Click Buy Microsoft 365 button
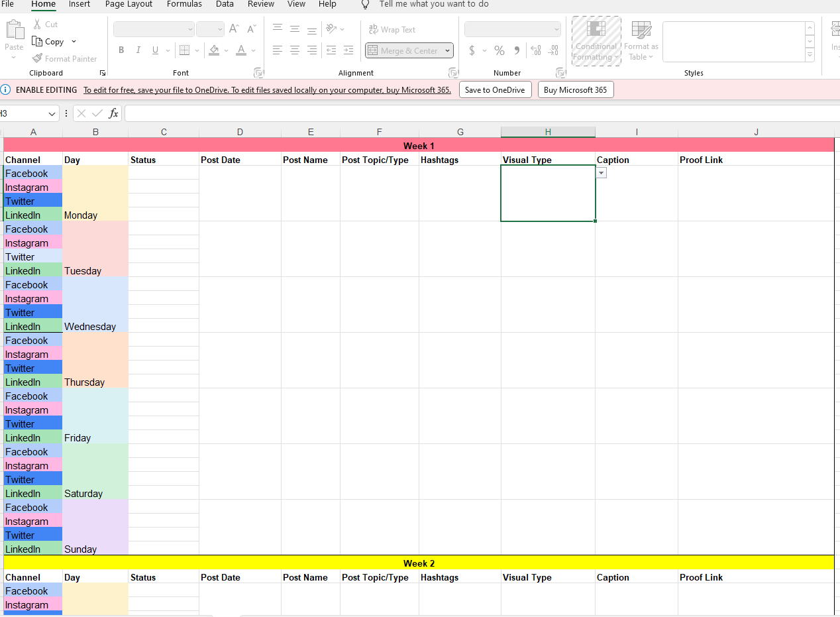 coord(575,89)
